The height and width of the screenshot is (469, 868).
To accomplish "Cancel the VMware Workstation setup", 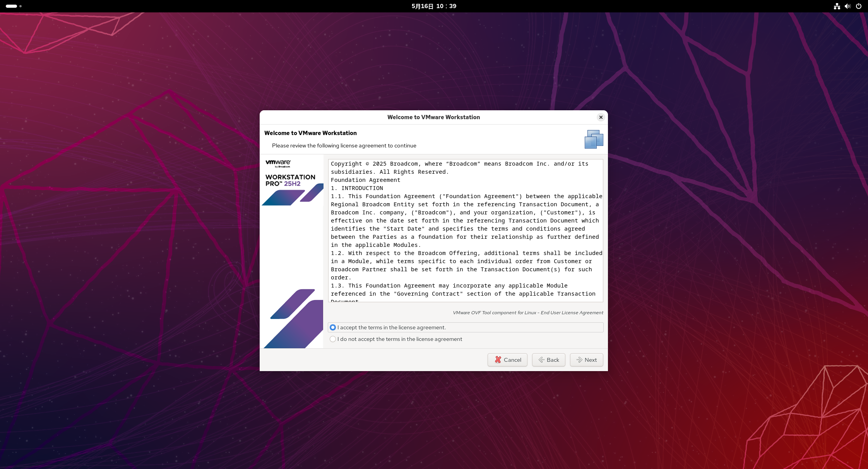I will tap(507, 360).
